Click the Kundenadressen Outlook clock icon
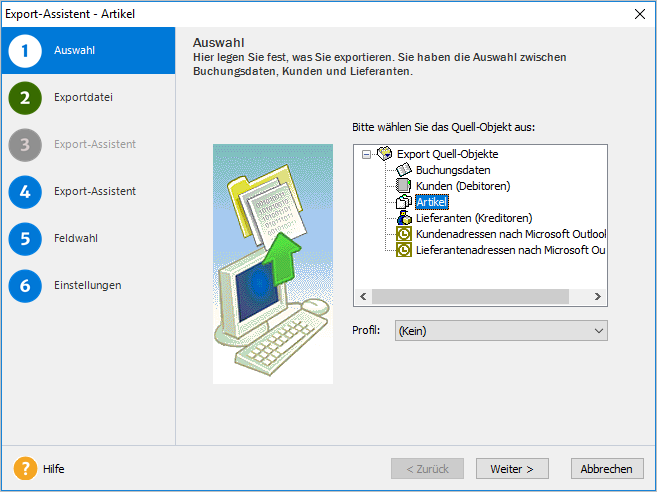This screenshot has height=492, width=657. pos(404,234)
